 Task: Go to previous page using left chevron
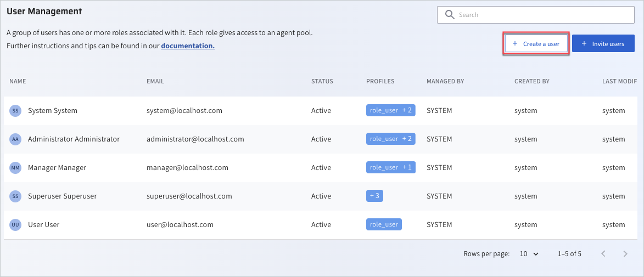[x=603, y=254]
